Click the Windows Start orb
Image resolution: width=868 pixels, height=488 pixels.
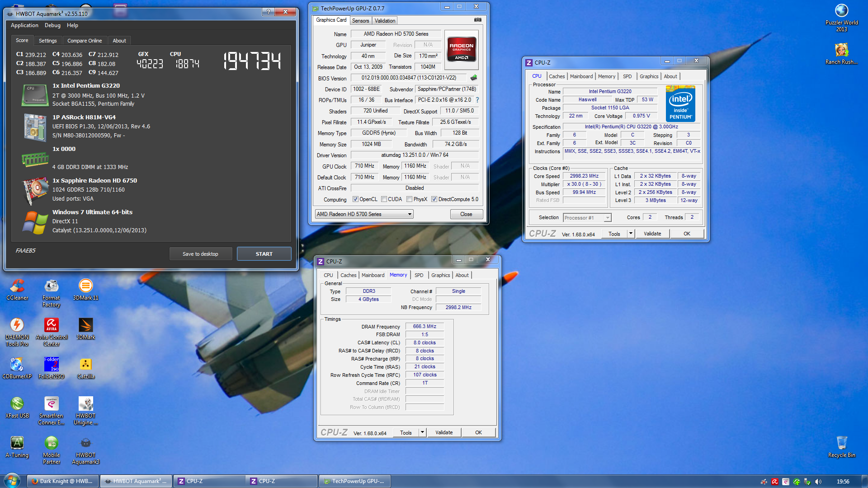pos(12,481)
